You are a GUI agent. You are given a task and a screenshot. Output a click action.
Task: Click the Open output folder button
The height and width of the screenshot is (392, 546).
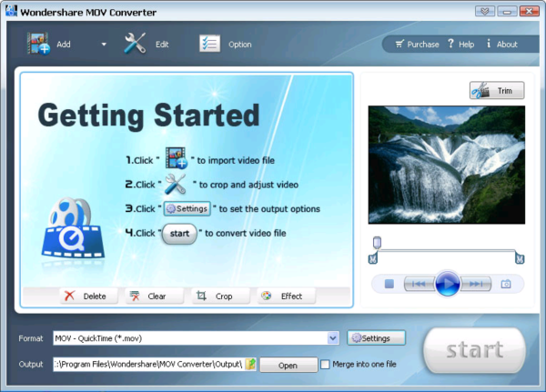(x=288, y=365)
